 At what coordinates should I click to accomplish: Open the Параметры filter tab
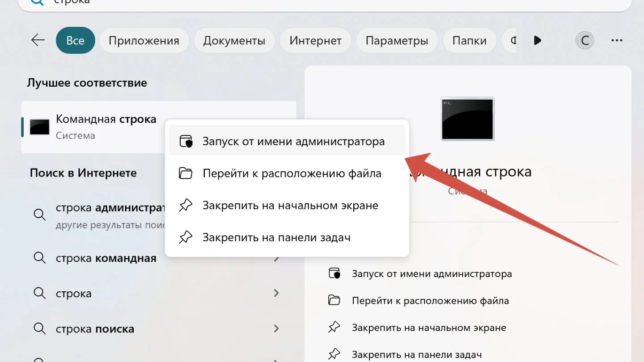[x=397, y=41]
